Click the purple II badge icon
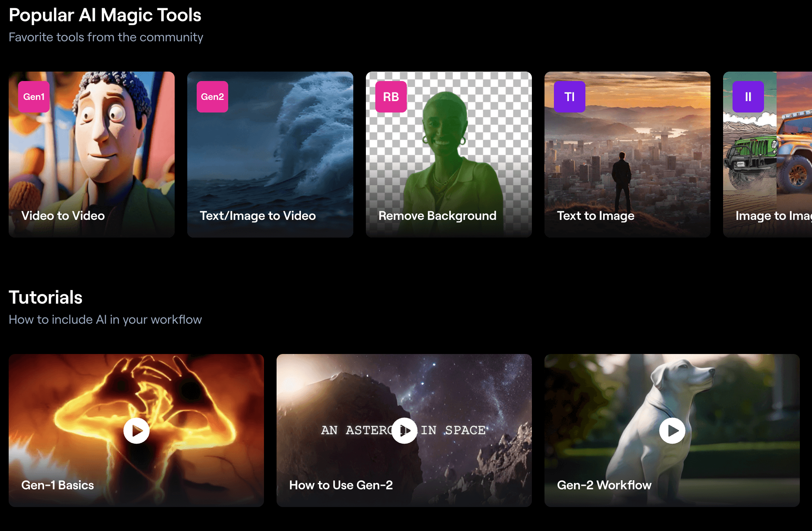This screenshot has width=812, height=531. 748,97
